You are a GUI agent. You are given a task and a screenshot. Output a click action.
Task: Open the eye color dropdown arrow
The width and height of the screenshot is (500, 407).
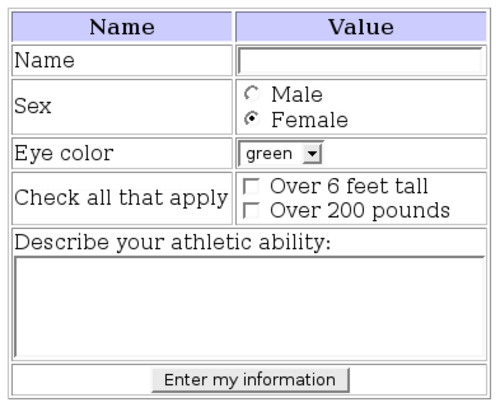pyautogui.click(x=312, y=154)
